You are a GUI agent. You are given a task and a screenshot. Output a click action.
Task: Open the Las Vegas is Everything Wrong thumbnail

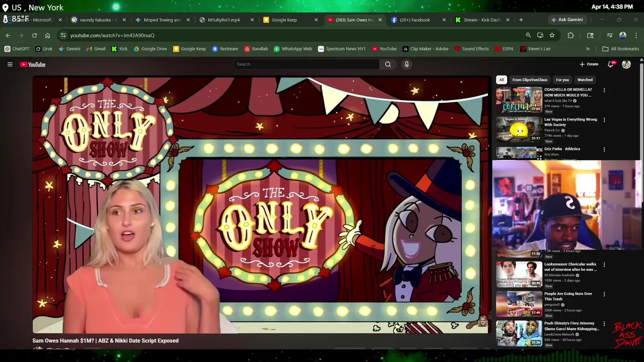point(519,129)
